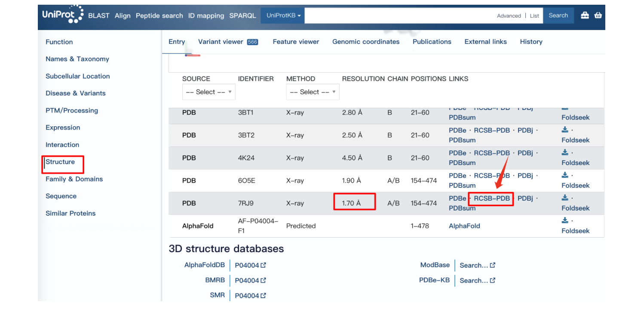
Task: Open PDBe-KB Search external link
Action: pyautogui.click(x=477, y=281)
